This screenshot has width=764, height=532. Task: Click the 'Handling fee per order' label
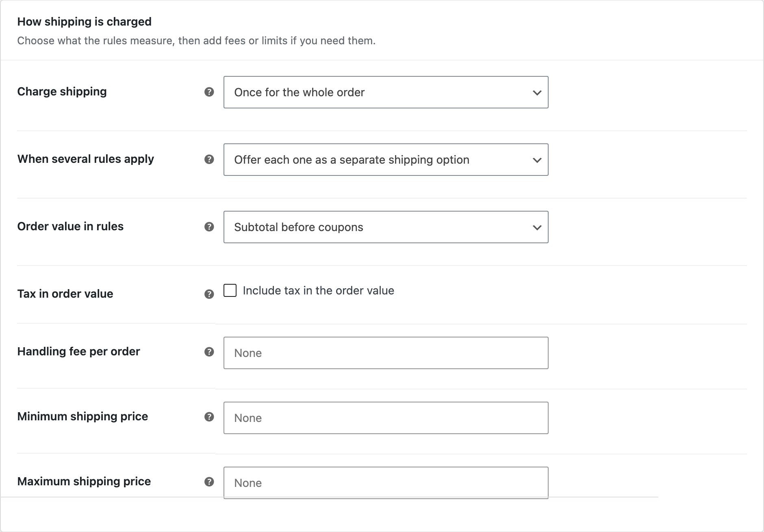click(78, 352)
